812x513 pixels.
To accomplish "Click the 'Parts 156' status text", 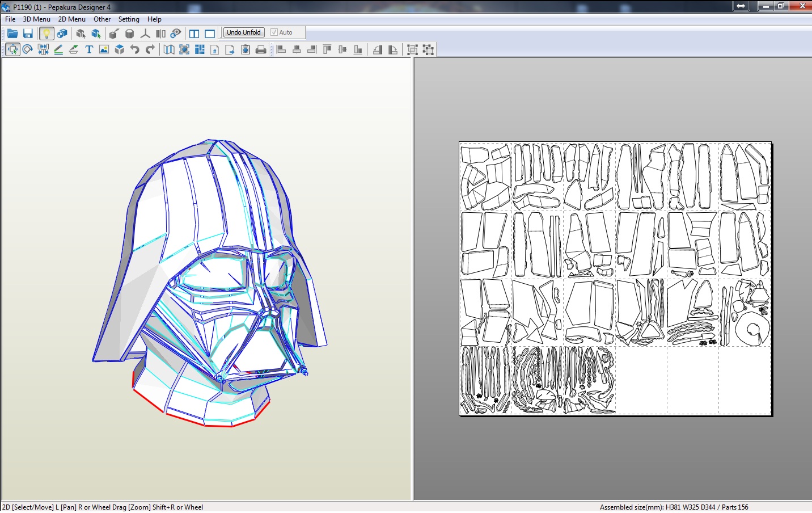I will click(735, 507).
